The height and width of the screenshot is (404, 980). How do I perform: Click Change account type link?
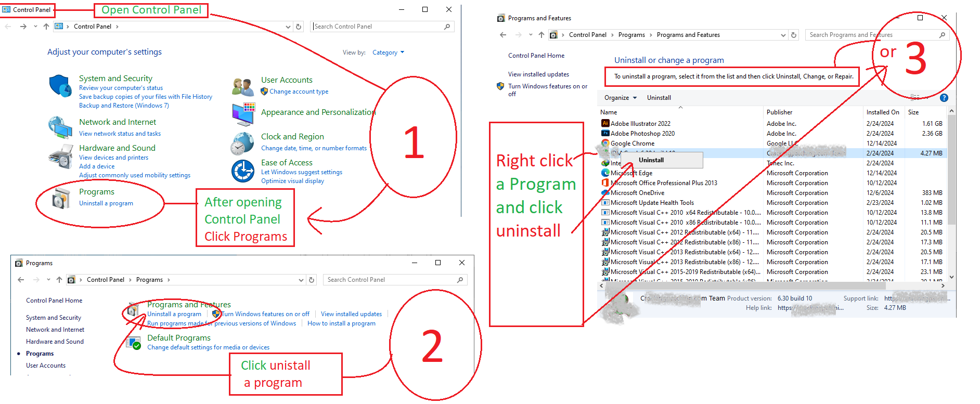tap(299, 92)
